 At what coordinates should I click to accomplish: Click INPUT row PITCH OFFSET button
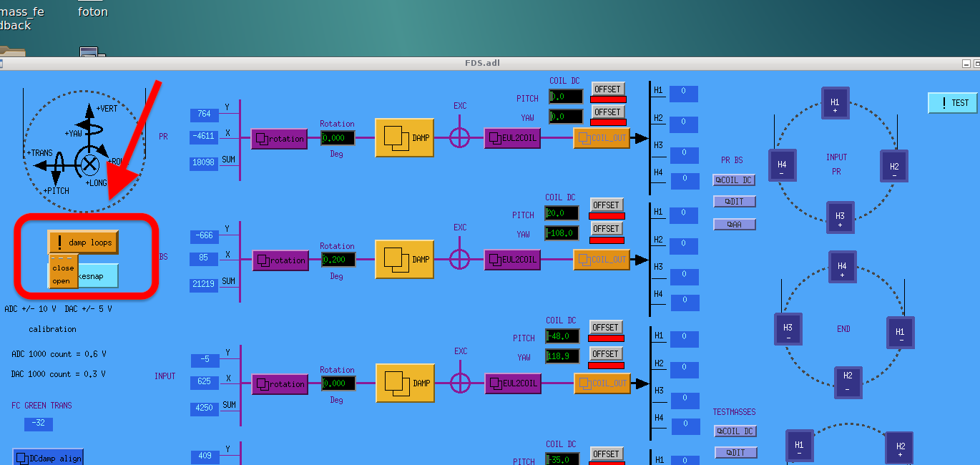[606, 327]
